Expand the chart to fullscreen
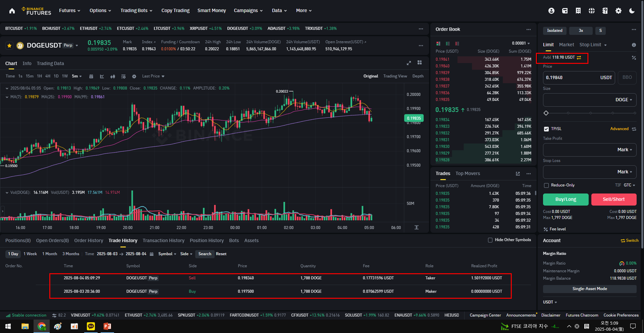Image resolution: width=644 pixels, height=333 pixels. pos(409,63)
